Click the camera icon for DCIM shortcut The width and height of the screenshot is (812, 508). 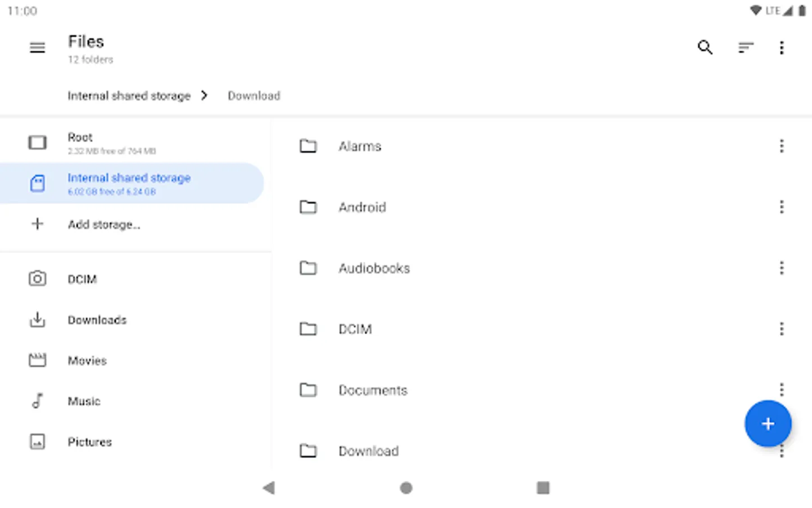(37, 279)
